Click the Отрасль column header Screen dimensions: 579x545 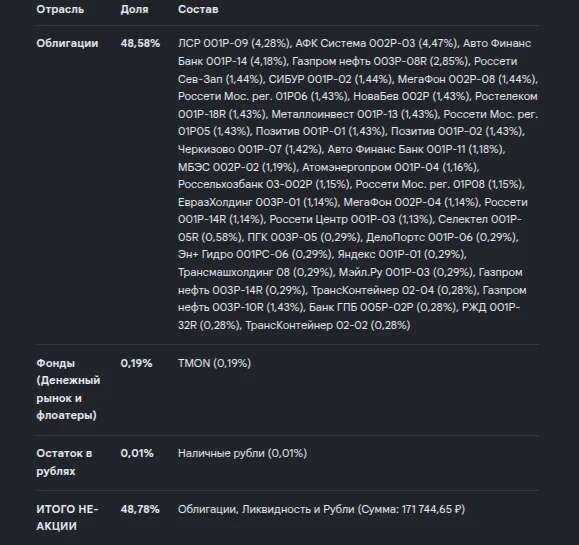[60, 9]
